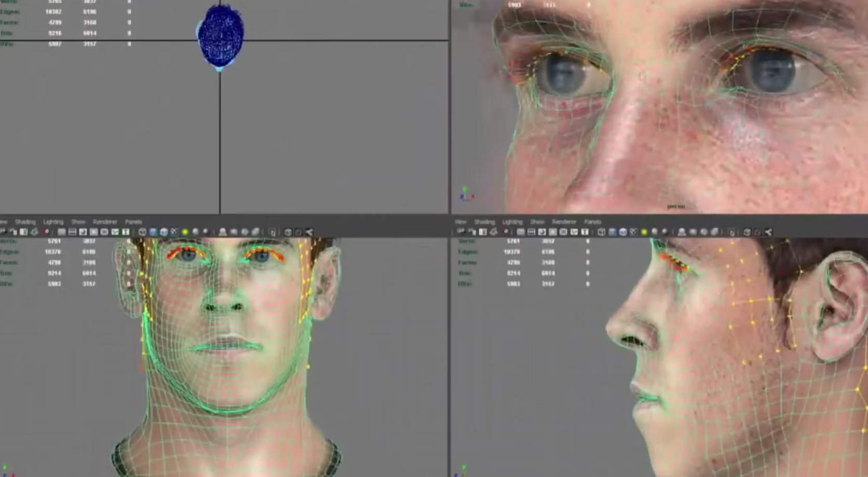The image size is (868, 477).
Task: Click resolution gate icon in side-view panel toolbar
Action: (x=542, y=232)
